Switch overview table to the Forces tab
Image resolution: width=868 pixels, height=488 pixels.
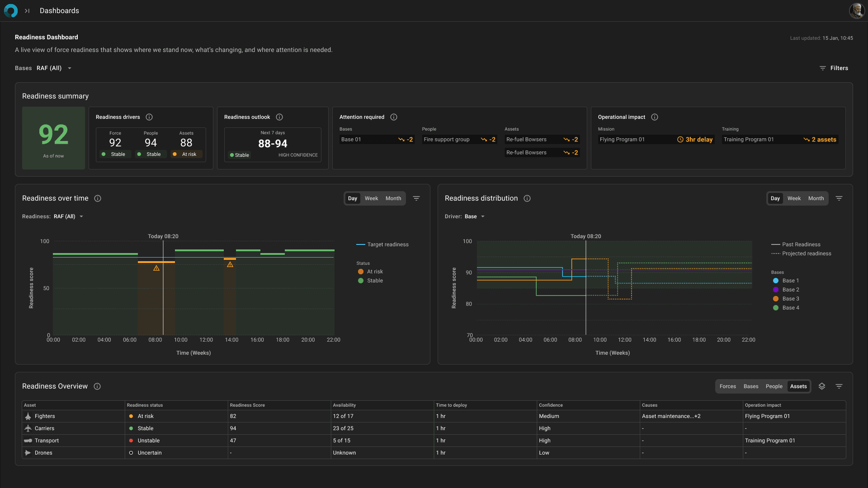727,386
